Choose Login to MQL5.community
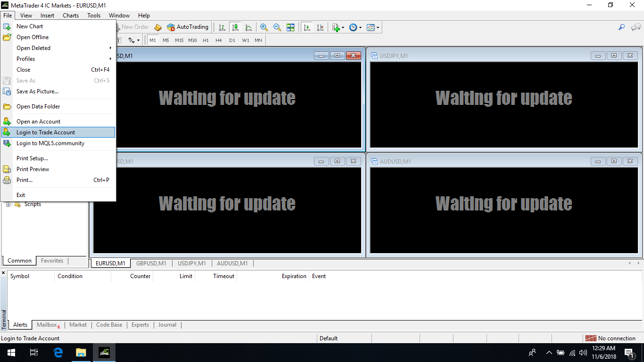 click(x=58, y=143)
